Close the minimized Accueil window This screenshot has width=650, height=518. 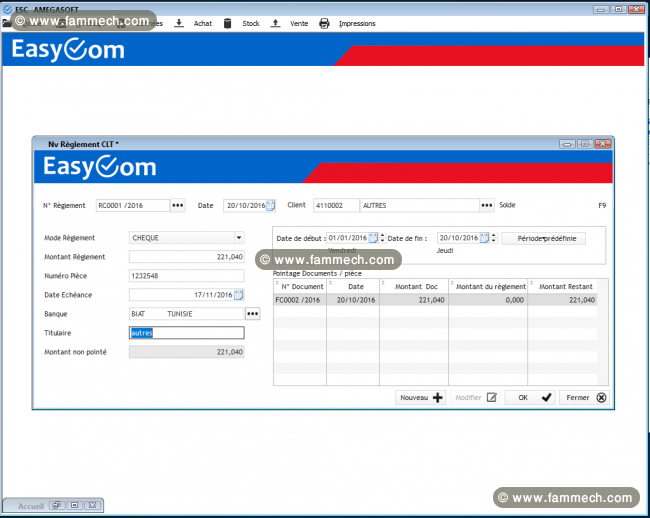click(x=92, y=505)
